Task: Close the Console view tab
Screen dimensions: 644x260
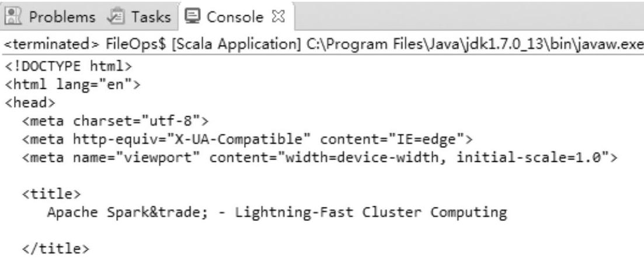Action: tap(278, 17)
